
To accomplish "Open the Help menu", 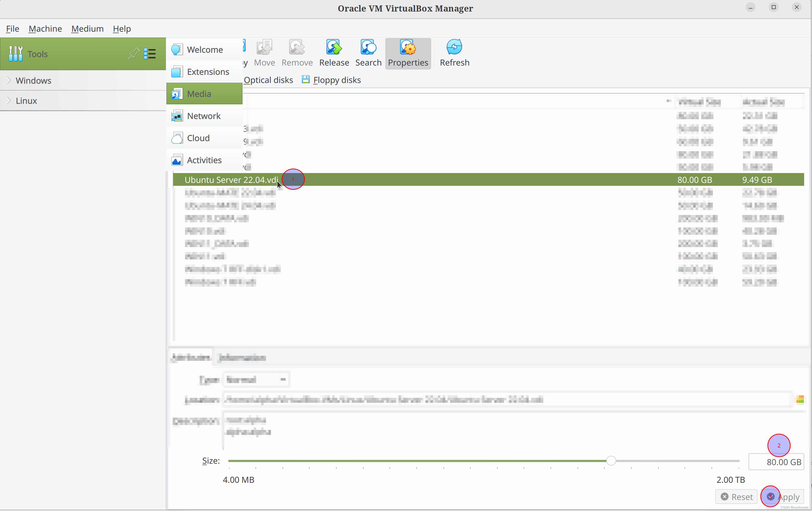I will pos(122,29).
